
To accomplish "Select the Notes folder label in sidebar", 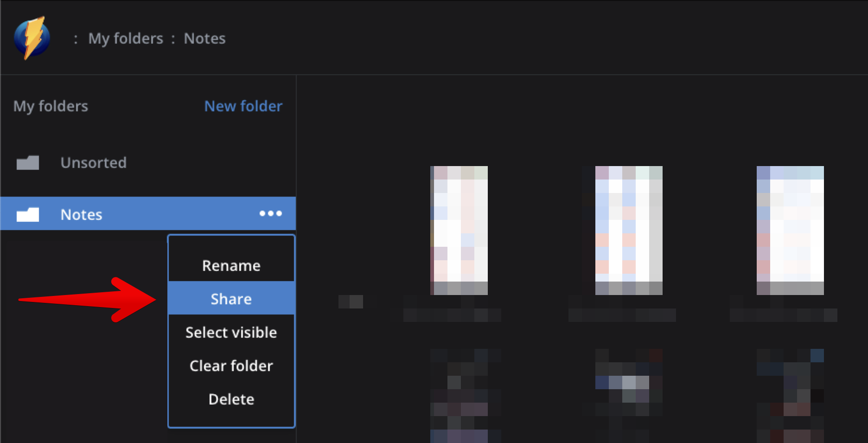I will coord(81,214).
